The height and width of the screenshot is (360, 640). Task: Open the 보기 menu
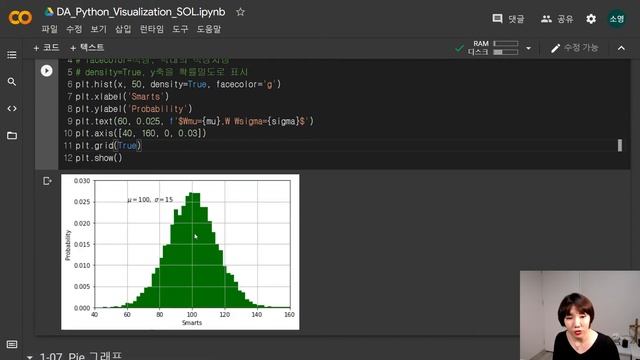98,29
